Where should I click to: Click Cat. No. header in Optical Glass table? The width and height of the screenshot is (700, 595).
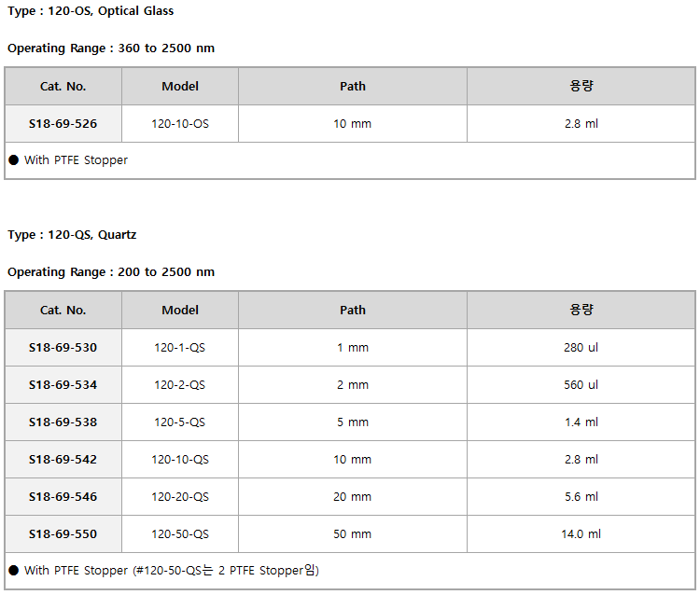click(x=63, y=86)
